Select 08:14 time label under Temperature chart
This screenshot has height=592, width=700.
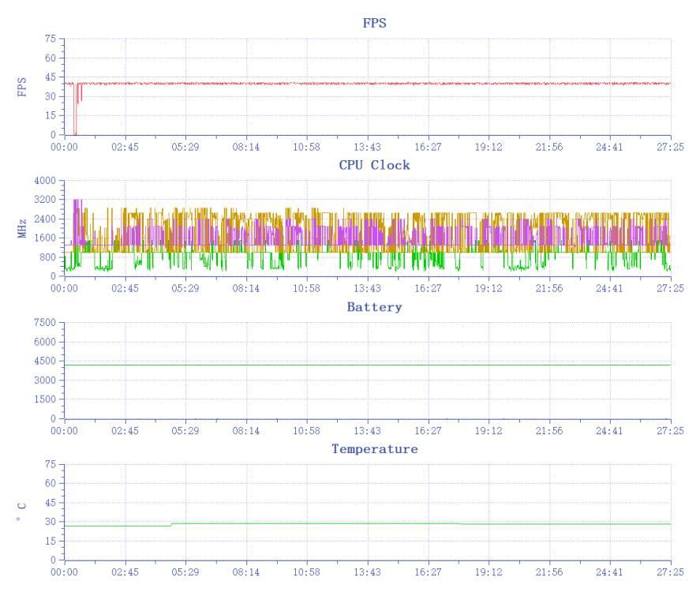tap(246, 571)
